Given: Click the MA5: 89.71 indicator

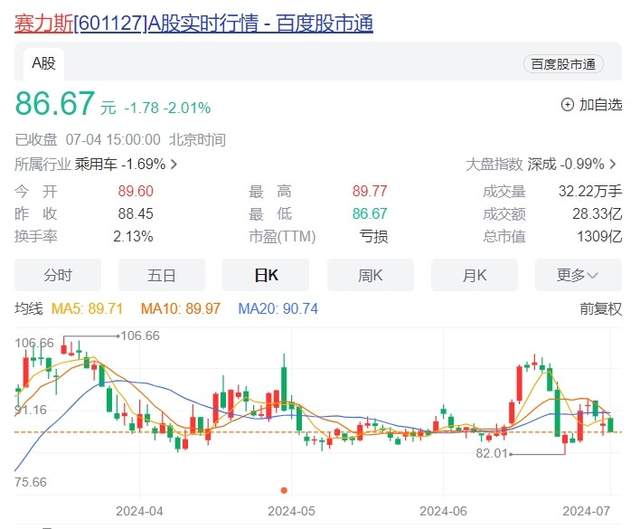Looking at the screenshot, I should tap(87, 309).
